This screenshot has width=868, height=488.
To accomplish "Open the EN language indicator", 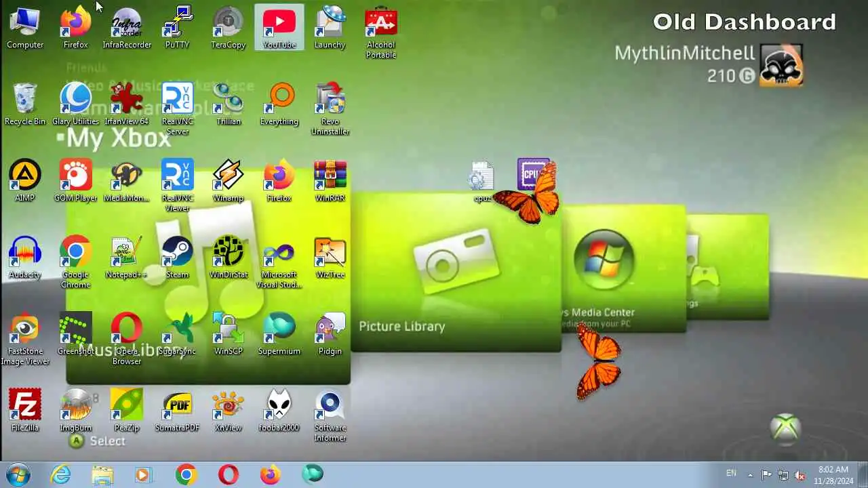I will (x=731, y=473).
